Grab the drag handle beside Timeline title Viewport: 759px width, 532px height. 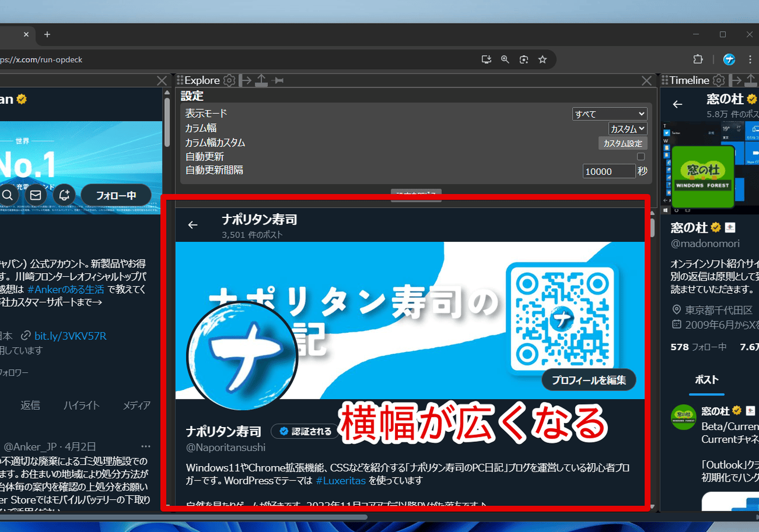(665, 81)
